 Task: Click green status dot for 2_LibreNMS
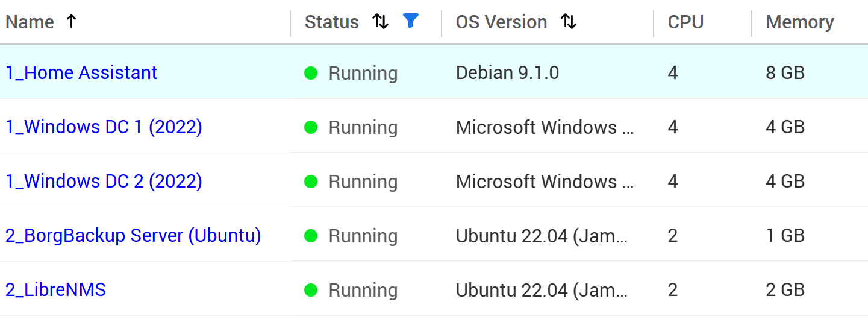[x=311, y=291]
